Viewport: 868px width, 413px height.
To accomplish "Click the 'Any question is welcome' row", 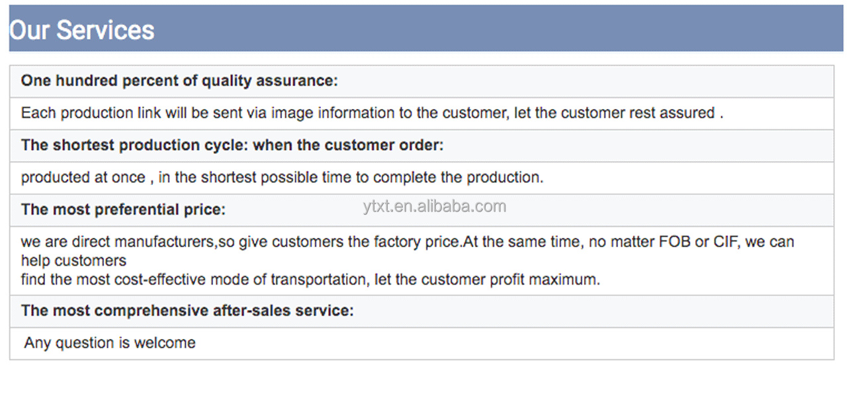I will 421,344.
